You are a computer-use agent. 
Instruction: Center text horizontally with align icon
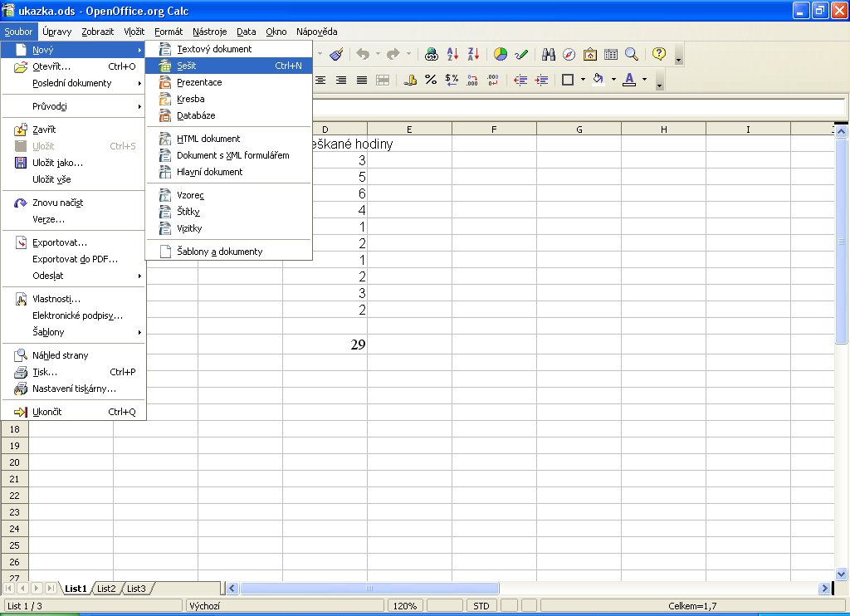click(320, 81)
